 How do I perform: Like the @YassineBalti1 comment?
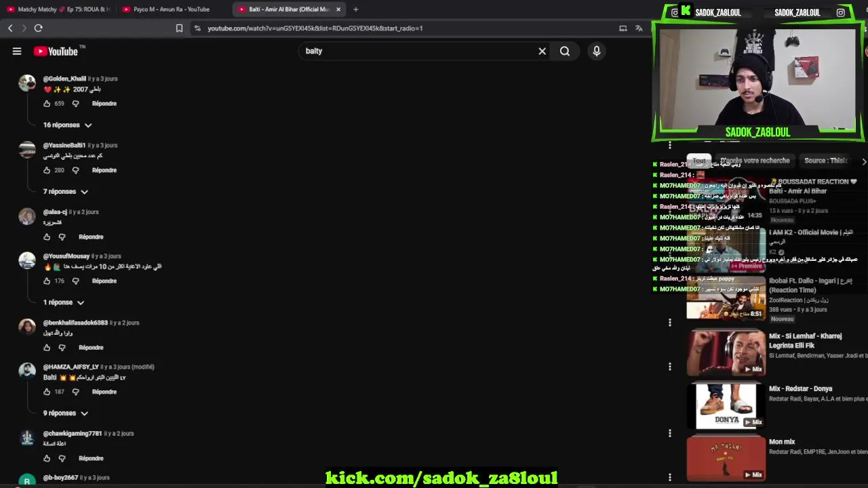[47, 170]
